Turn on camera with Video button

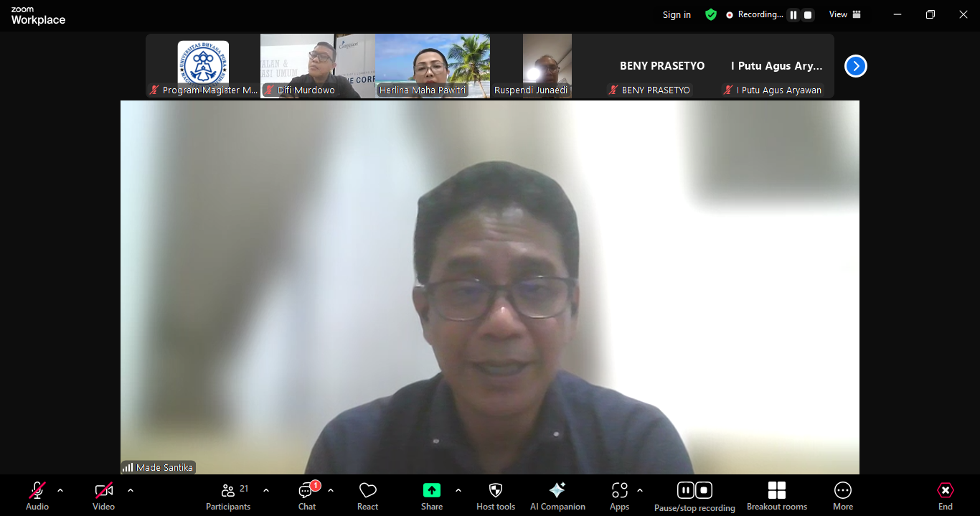[103, 496]
